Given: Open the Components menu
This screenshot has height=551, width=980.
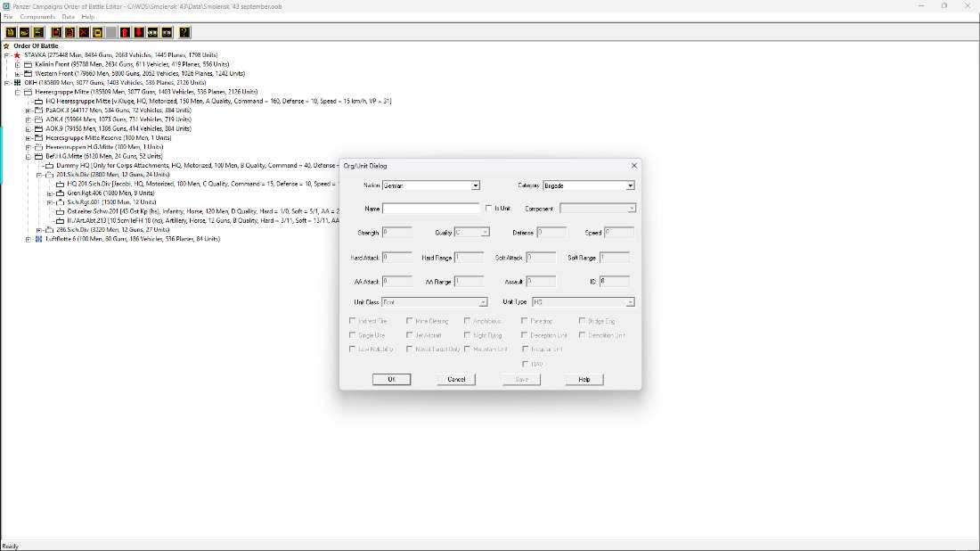Looking at the screenshot, I should coord(37,17).
